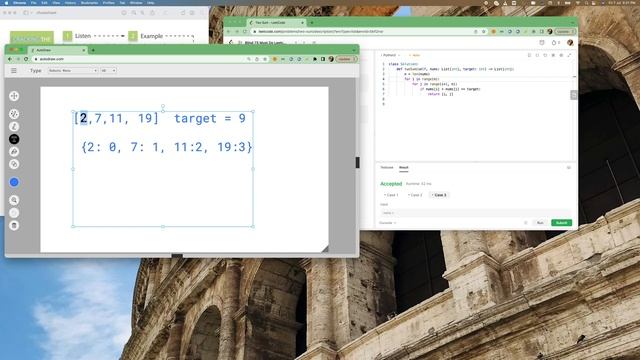This screenshot has height=360, width=640.
Task: Click the Auto label next to Python3
Action: click(415, 55)
